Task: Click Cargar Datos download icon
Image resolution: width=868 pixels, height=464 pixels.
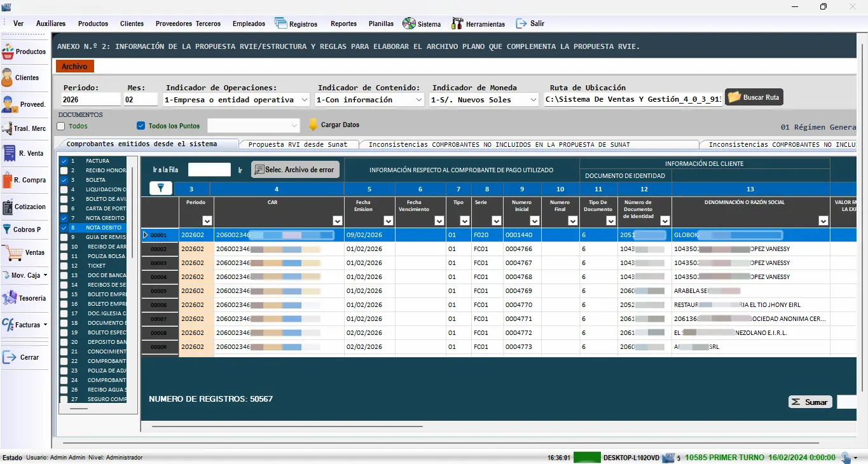Action: [313, 125]
